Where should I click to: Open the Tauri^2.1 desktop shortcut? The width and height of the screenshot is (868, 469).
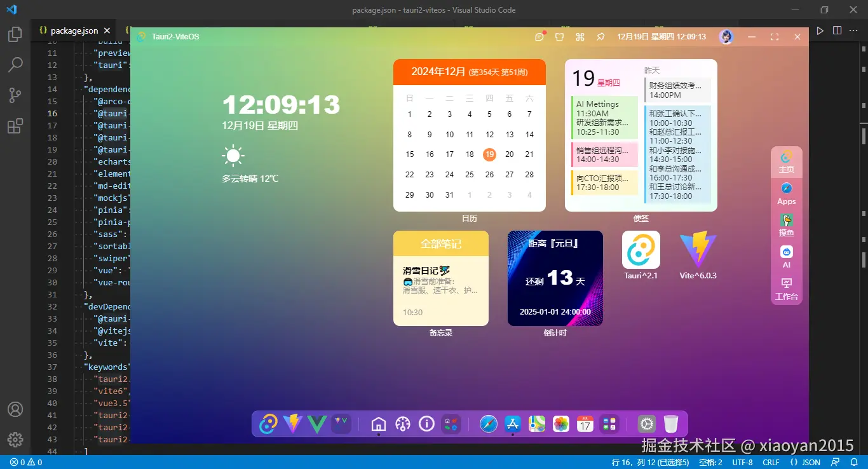(641, 250)
